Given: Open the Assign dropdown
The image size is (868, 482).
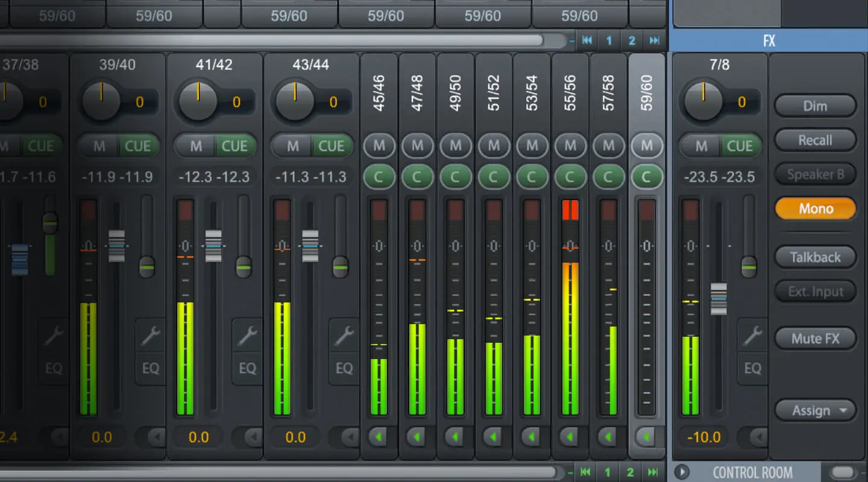Looking at the screenshot, I should pos(815,410).
